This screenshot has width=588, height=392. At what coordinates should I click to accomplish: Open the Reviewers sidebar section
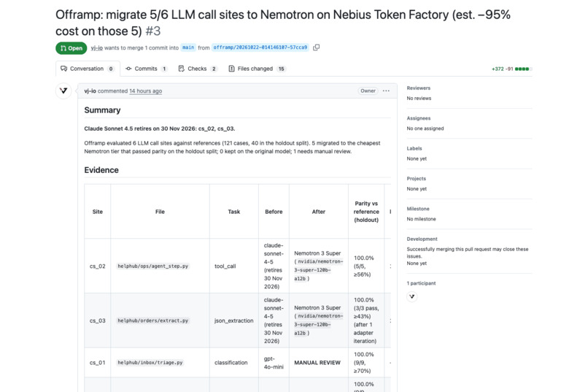click(x=419, y=88)
